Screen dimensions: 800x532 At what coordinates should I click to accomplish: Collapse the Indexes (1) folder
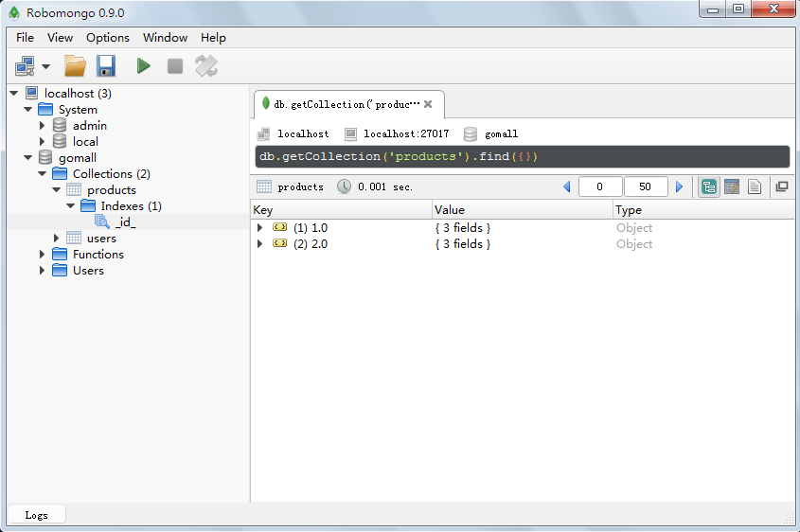click(x=71, y=206)
